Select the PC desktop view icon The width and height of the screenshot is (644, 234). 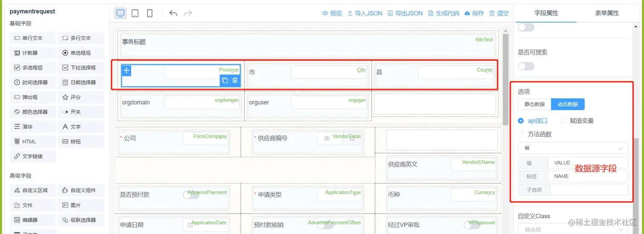(x=121, y=13)
